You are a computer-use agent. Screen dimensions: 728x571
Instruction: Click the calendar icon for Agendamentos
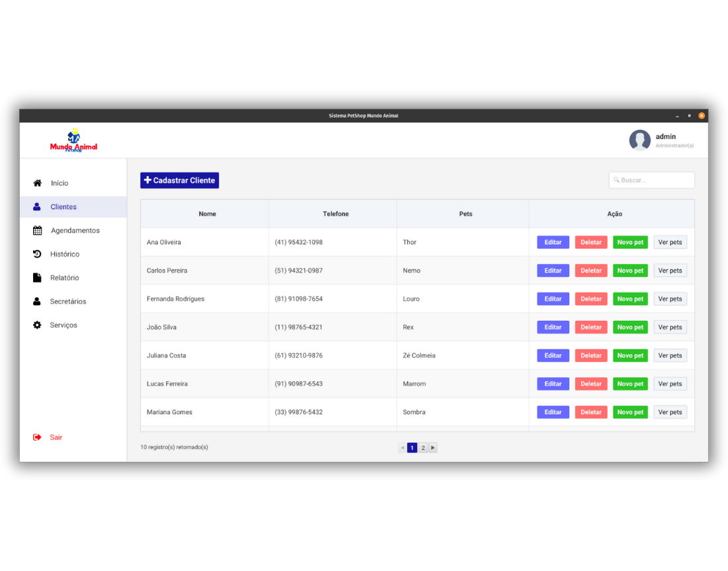point(37,231)
